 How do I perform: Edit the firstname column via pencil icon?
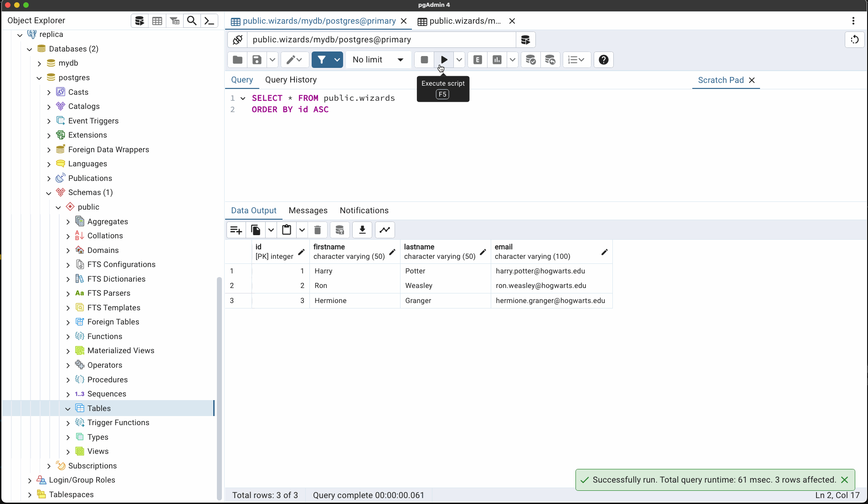pos(392,252)
